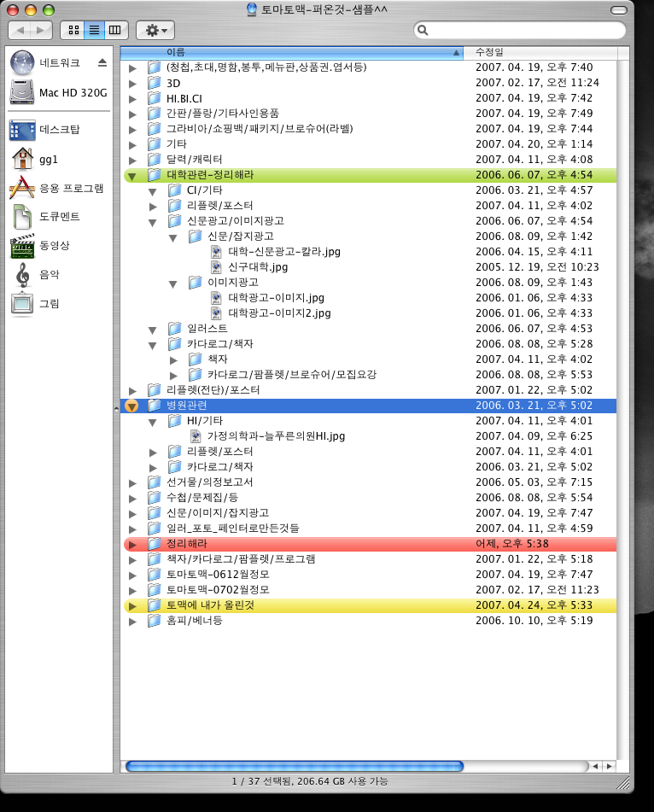Collapse the 병원관련 folder triangle
654x812 pixels.
pyautogui.click(x=131, y=406)
